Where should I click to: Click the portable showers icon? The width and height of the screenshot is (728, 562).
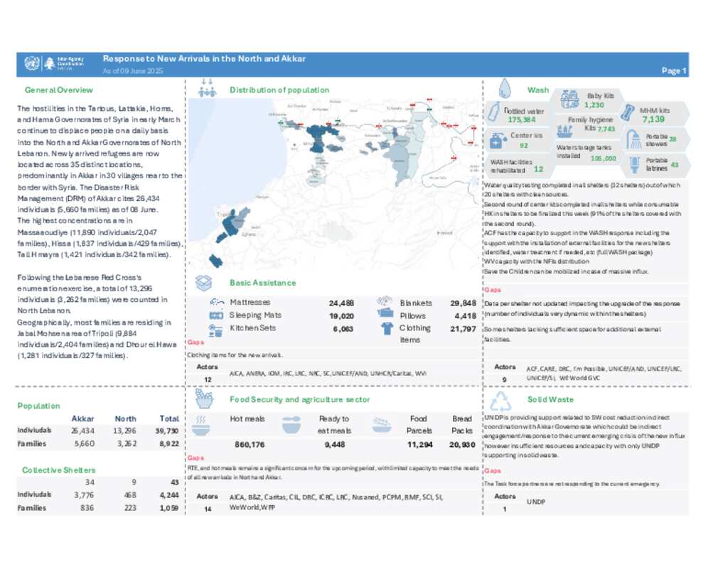point(633,140)
